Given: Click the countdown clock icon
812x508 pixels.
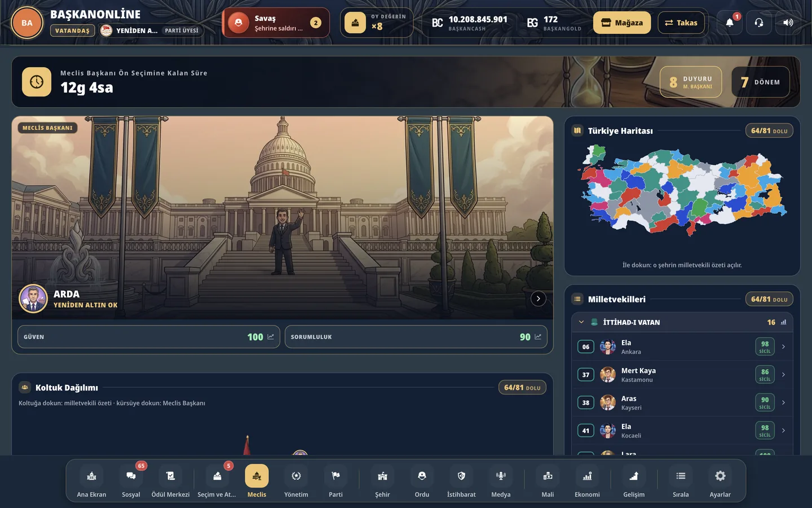Looking at the screenshot, I should click(x=37, y=82).
